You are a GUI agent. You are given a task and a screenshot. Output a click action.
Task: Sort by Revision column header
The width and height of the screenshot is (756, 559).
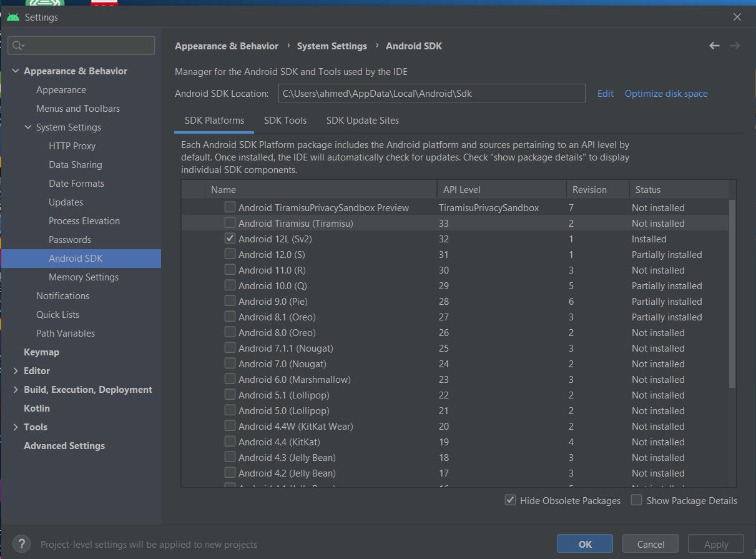pyautogui.click(x=598, y=189)
